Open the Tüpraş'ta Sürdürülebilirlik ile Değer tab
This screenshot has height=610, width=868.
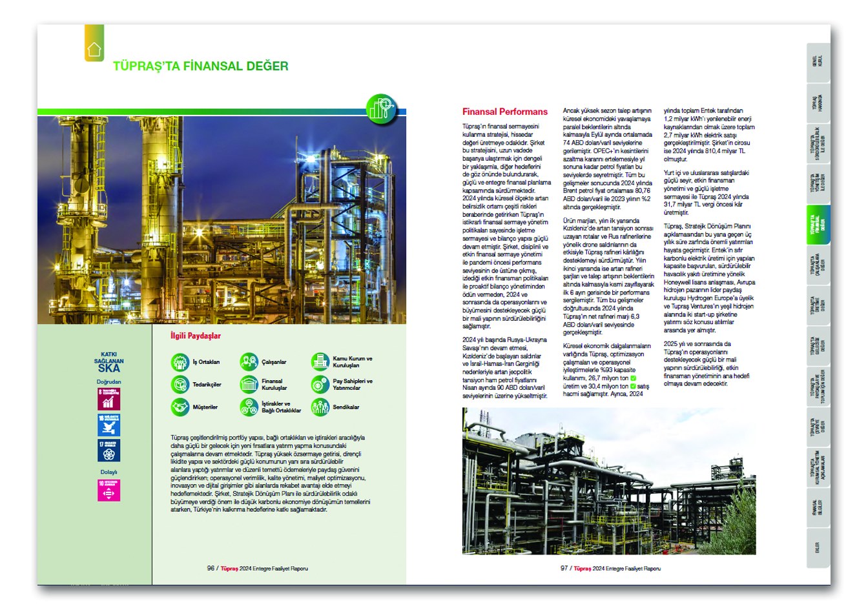[x=818, y=143]
